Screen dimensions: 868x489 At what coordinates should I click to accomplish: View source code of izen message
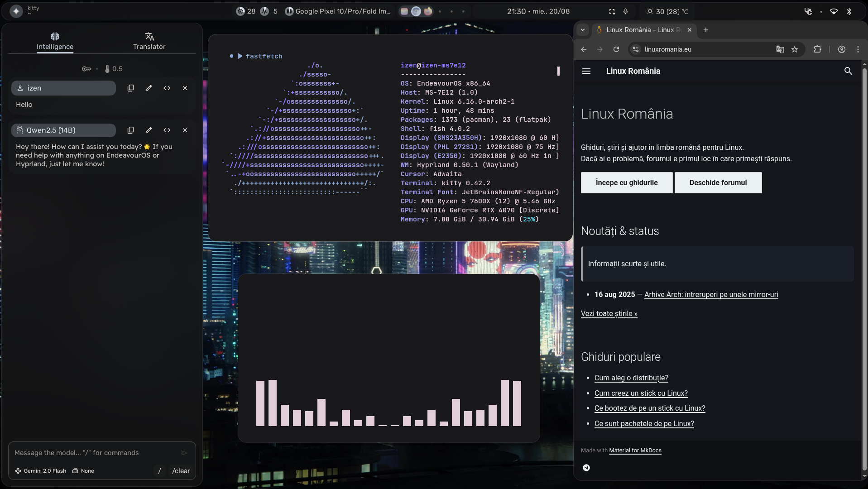pyautogui.click(x=167, y=88)
